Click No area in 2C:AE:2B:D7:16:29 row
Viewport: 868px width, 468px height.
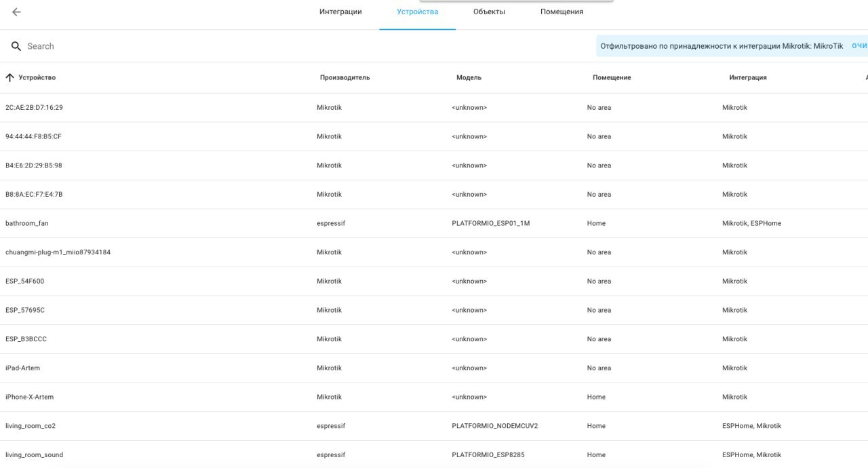tap(599, 108)
